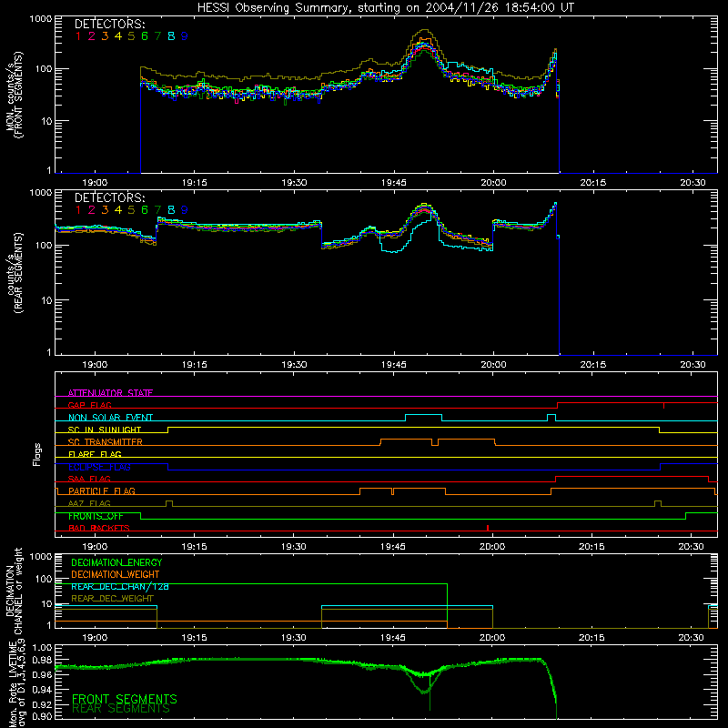This screenshot has width=728, height=728.
Task: Click the 10 tick on rear segments y-axis
Action: (46, 300)
